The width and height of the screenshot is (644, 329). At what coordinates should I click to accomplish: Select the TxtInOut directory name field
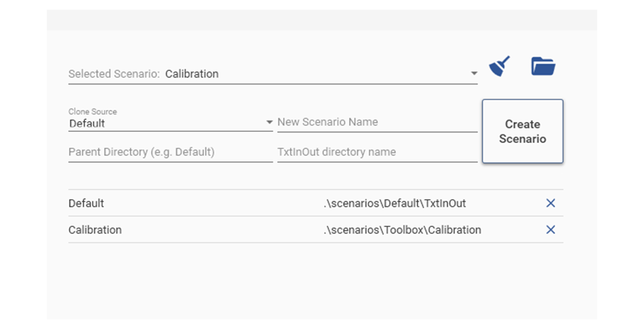pos(377,152)
